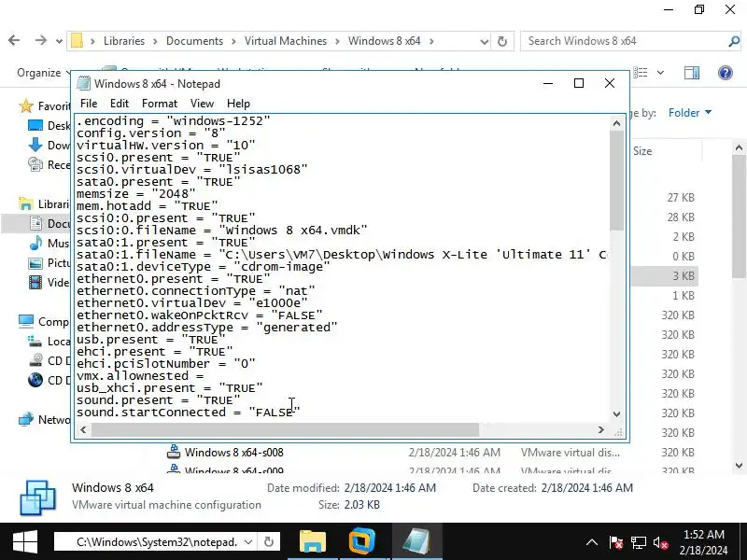
Task: Go back in File Explorer
Action: pos(14,41)
